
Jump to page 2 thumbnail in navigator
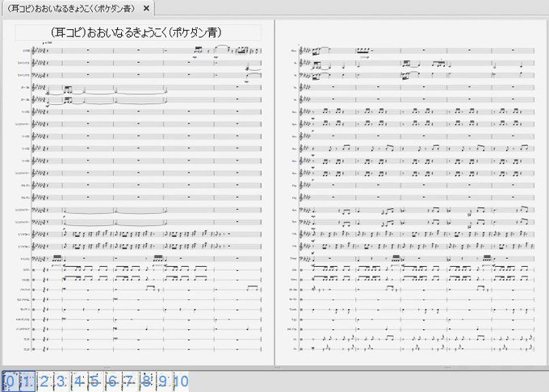(x=44, y=382)
